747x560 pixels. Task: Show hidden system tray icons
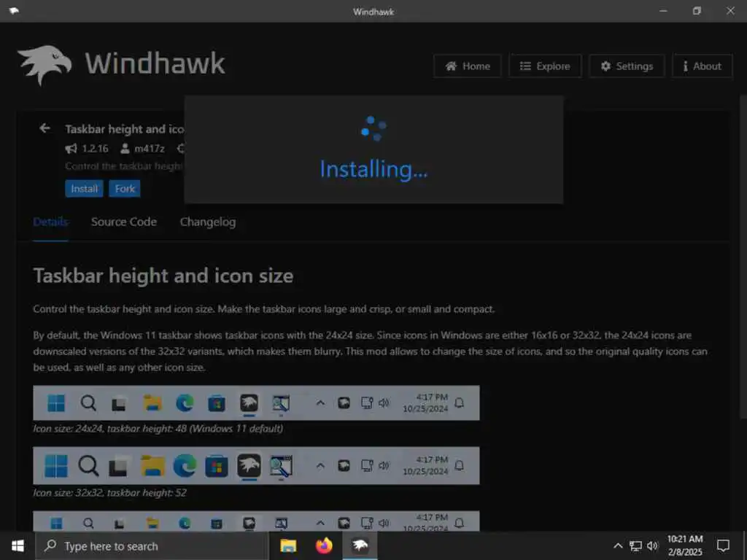tap(618, 545)
